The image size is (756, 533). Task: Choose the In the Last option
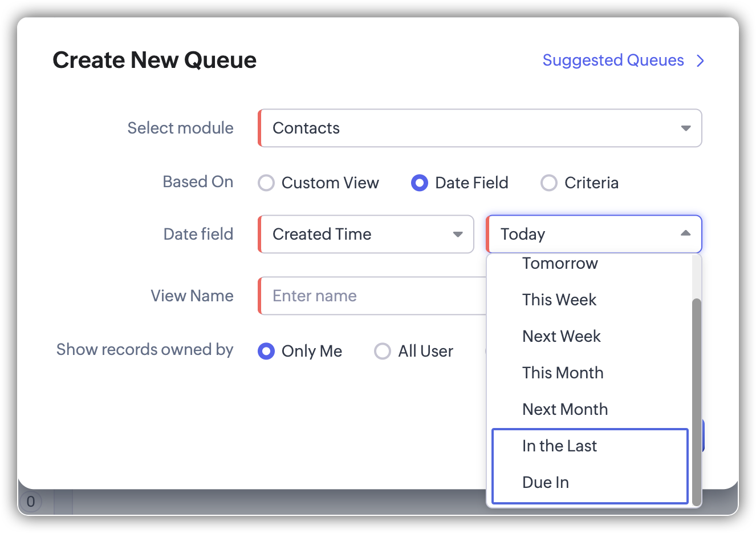click(x=559, y=446)
